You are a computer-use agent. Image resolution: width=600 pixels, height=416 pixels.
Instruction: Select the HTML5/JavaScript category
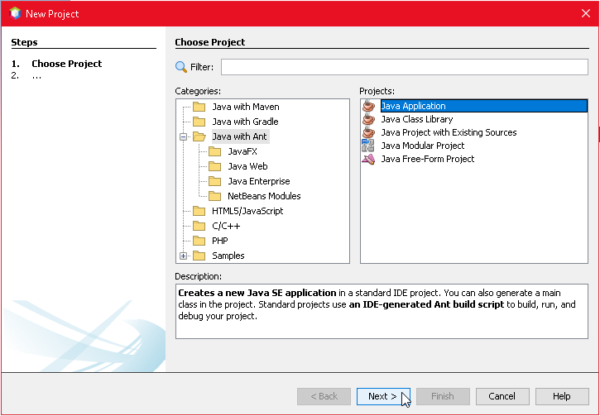click(x=247, y=211)
